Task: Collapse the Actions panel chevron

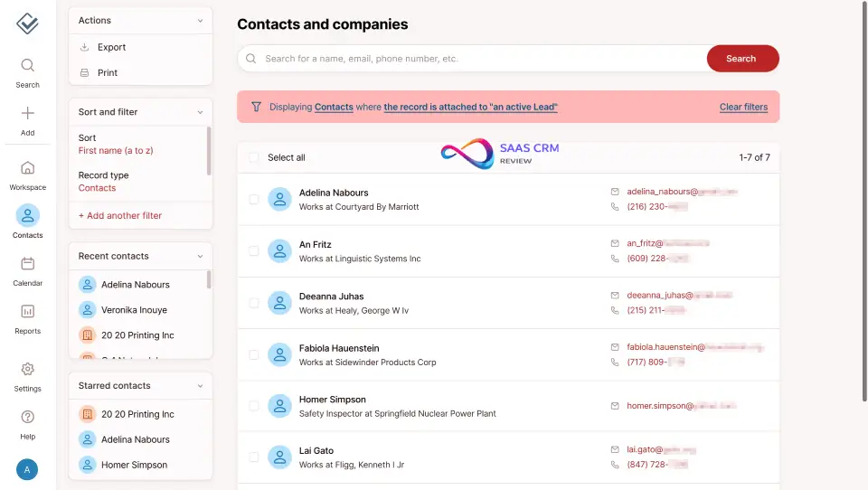Action: (x=200, y=20)
